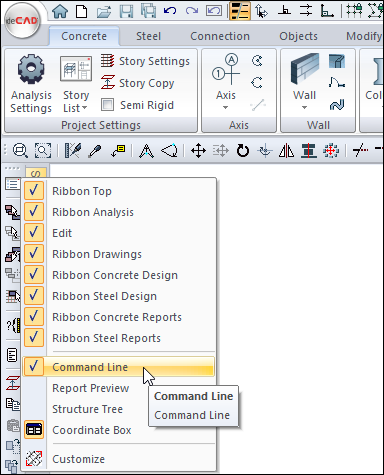Viewport: 384px width, 475px height.
Task: Toggle Ribbon Steel Reports visibility
Action: 119,338
